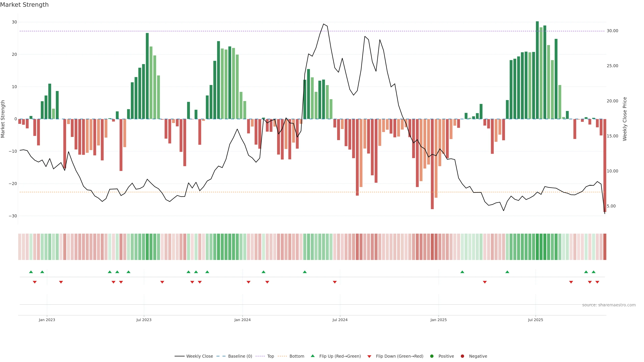Click the red Negative circle in legend

[x=462, y=356]
